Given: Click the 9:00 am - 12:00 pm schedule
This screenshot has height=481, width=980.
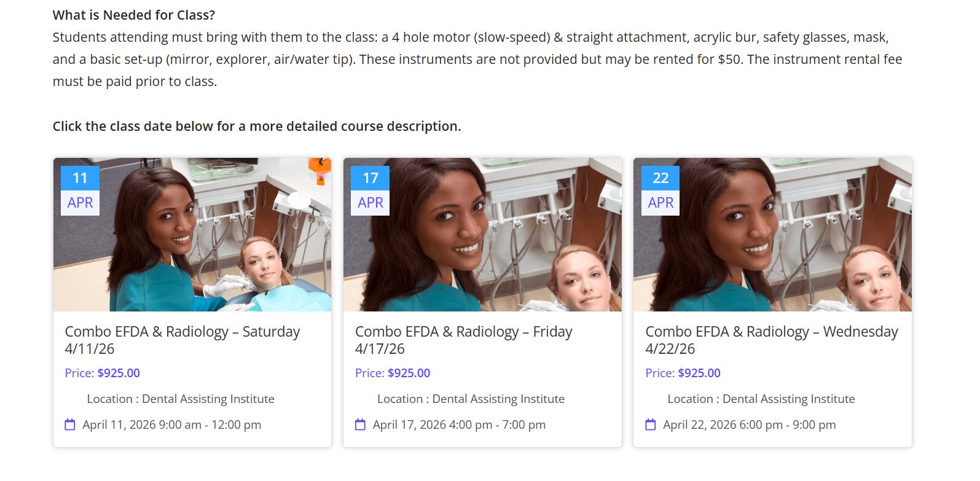Looking at the screenshot, I should (x=210, y=425).
